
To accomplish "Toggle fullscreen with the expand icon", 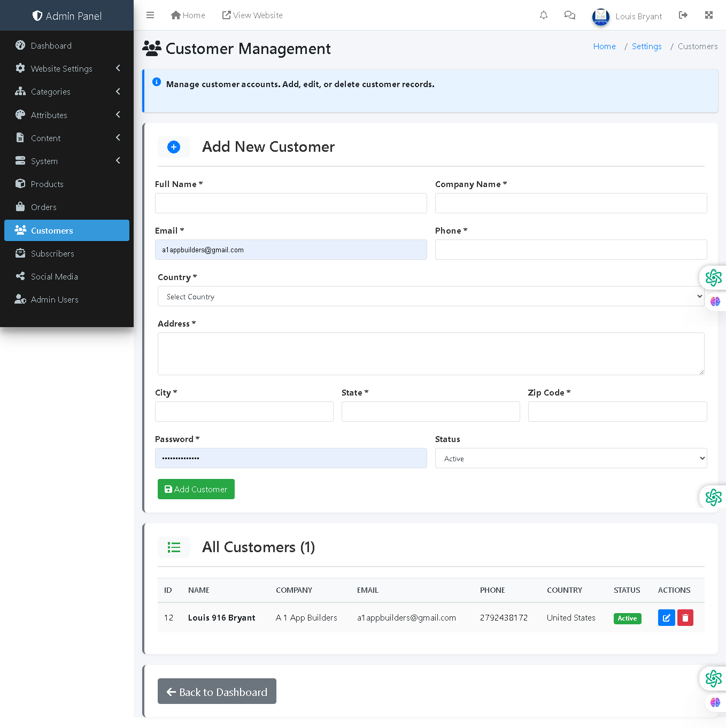I will tap(709, 15).
